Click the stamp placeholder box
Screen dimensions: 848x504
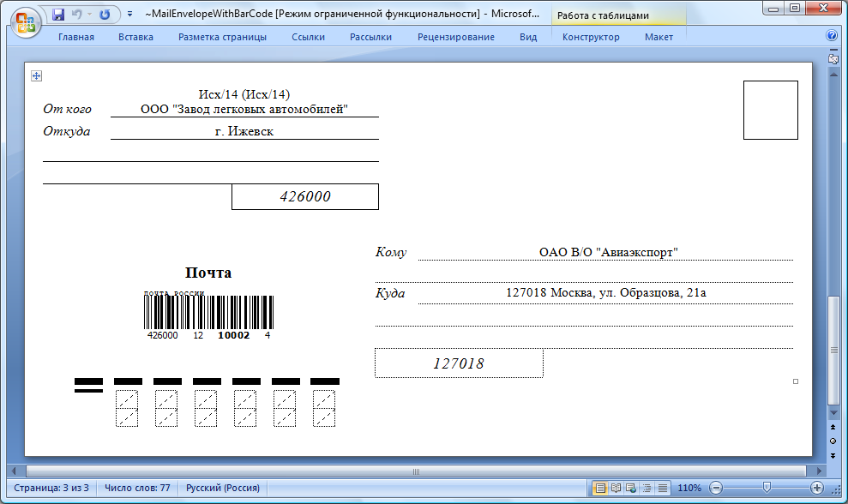771,111
